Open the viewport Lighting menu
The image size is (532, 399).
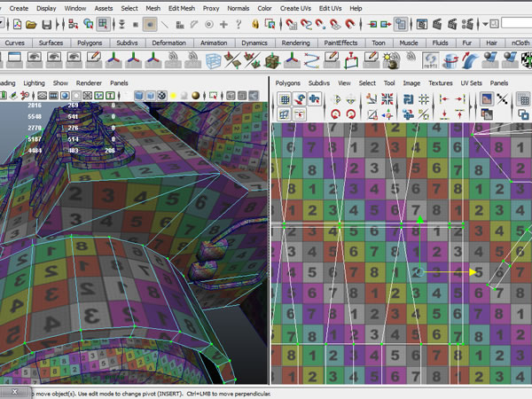click(x=34, y=82)
